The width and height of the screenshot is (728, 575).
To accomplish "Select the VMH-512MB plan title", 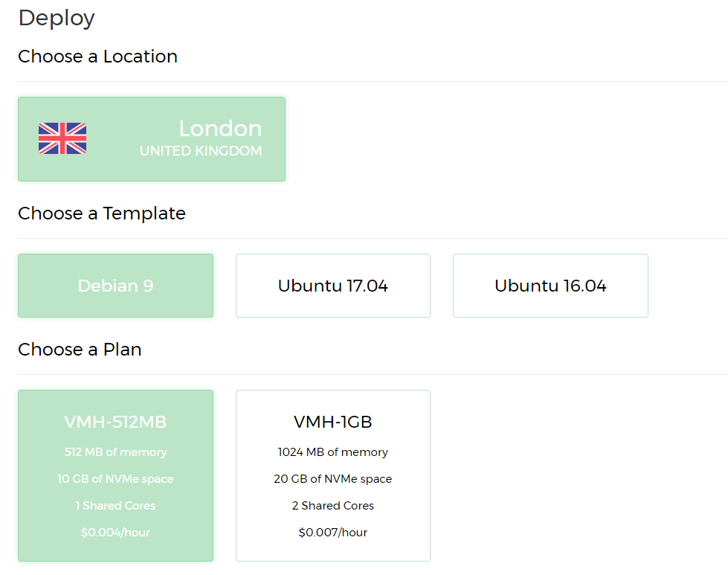I will [x=115, y=422].
